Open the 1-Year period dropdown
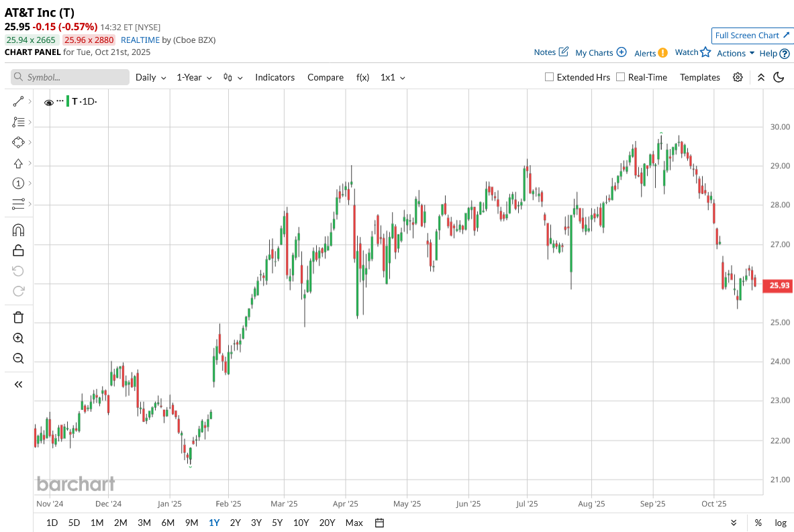Viewport: 794px width, 532px height. 195,77
